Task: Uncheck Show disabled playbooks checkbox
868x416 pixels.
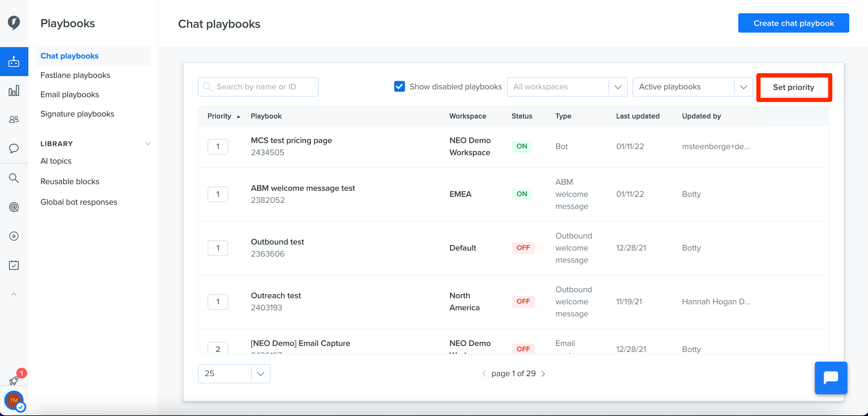Action: [x=399, y=87]
